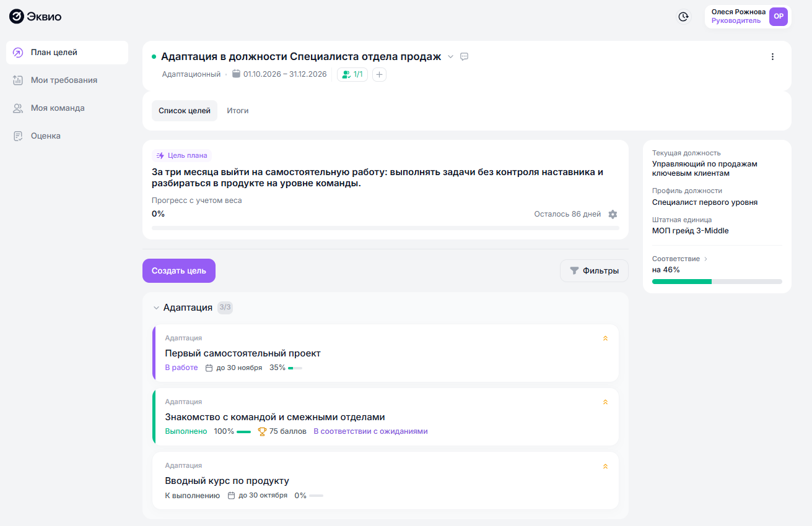Click the Эквио logo
This screenshot has height=526, width=812.
click(35, 17)
